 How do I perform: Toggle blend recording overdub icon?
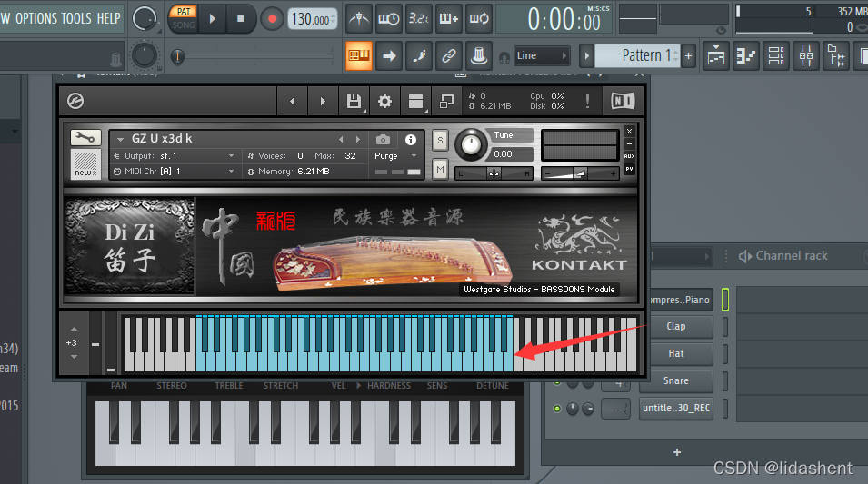tap(448, 19)
